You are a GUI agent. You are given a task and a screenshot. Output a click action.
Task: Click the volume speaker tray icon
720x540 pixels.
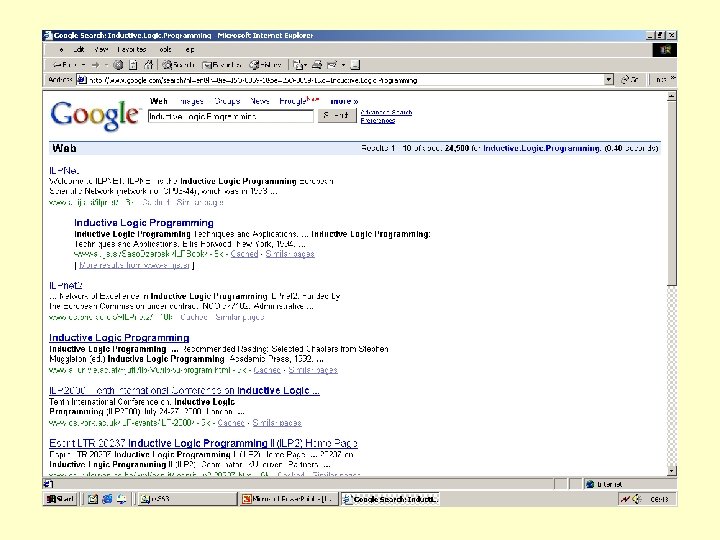pos(637,499)
